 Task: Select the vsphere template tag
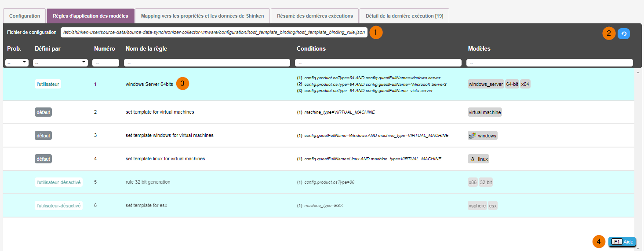[477, 206]
